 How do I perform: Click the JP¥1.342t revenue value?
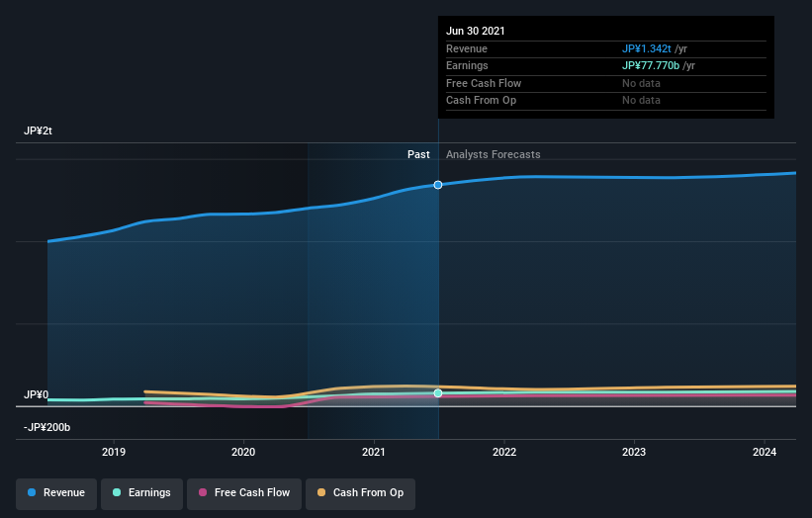click(x=646, y=48)
